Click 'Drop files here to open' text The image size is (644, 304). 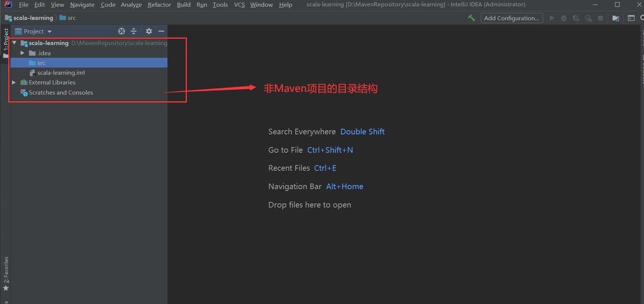point(310,205)
